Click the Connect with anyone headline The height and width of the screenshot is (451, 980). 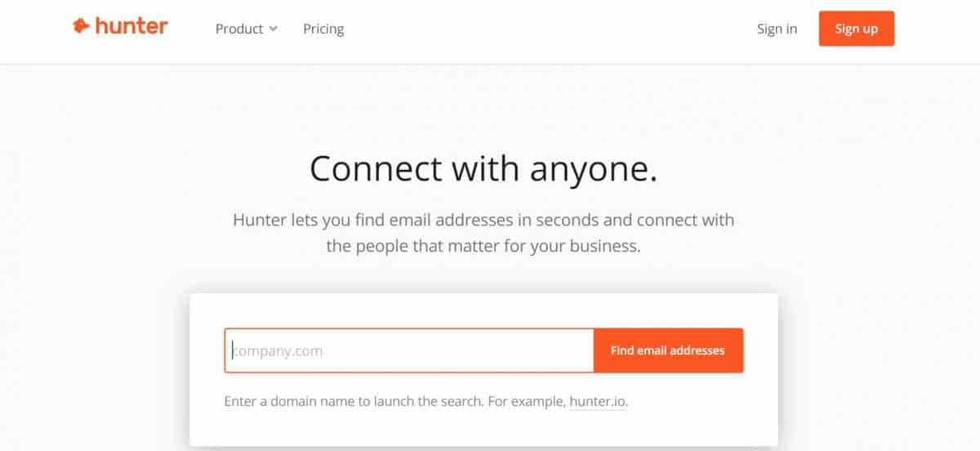tap(483, 168)
